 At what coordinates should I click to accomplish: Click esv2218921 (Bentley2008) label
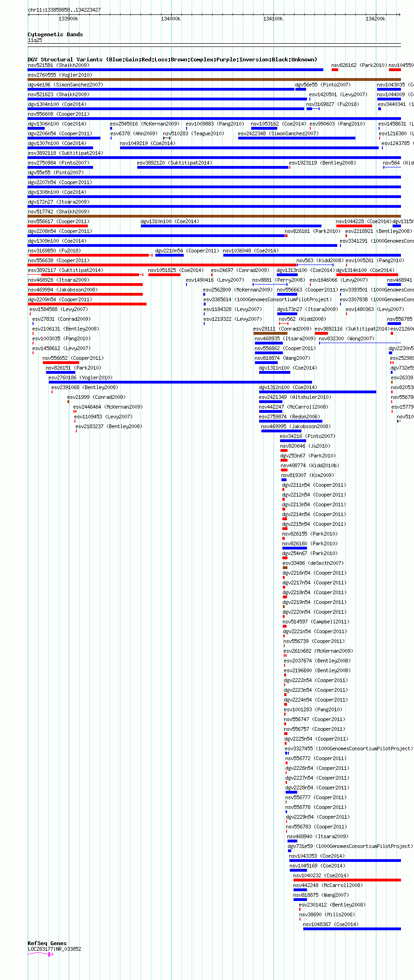click(379, 231)
